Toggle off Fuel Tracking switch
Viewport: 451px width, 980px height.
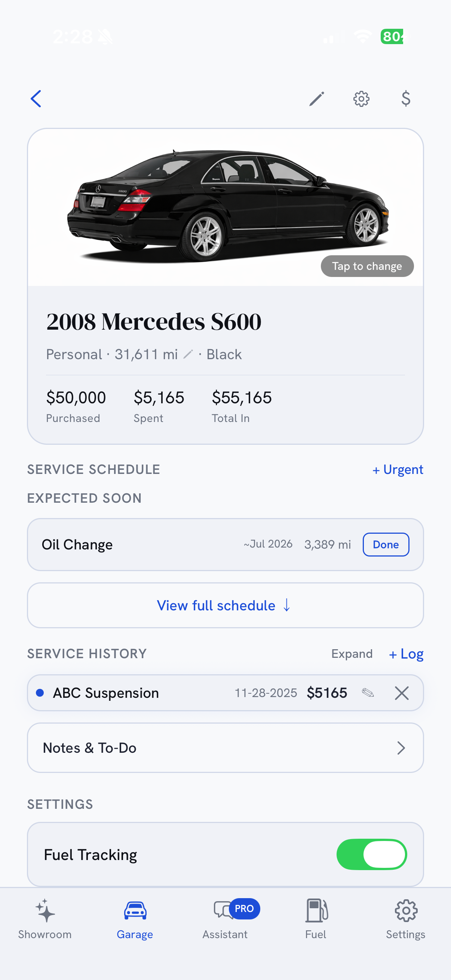(x=371, y=854)
